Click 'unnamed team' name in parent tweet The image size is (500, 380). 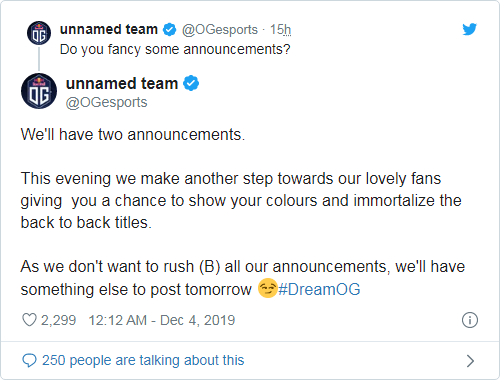point(109,29)
